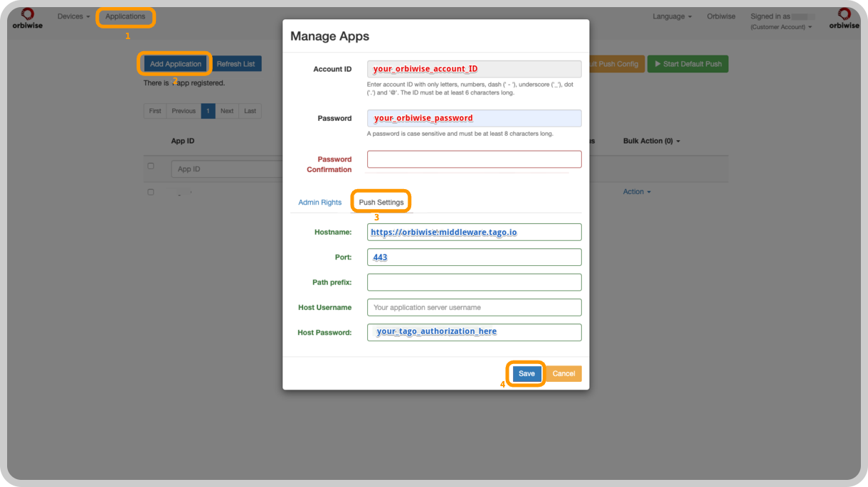
Task: Go to Last page of list
Action: pyautogui.click(x=250, y=111)
